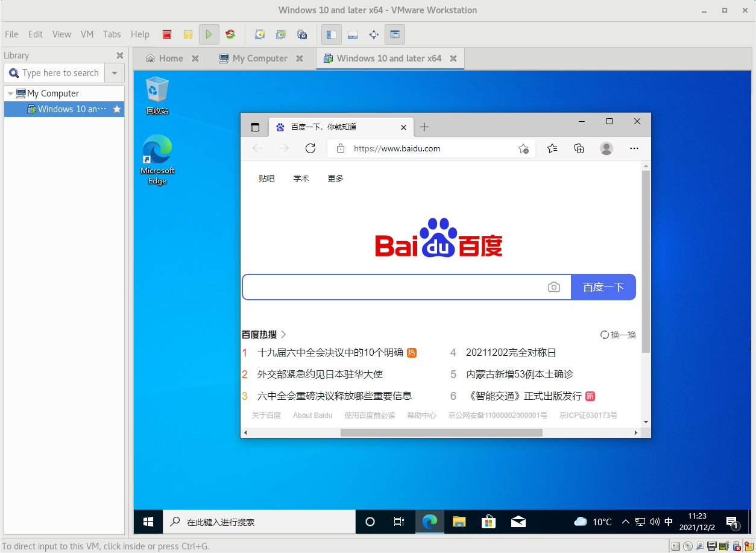Click the 贴吧 link on Baidu

click(x=266, y=179)
